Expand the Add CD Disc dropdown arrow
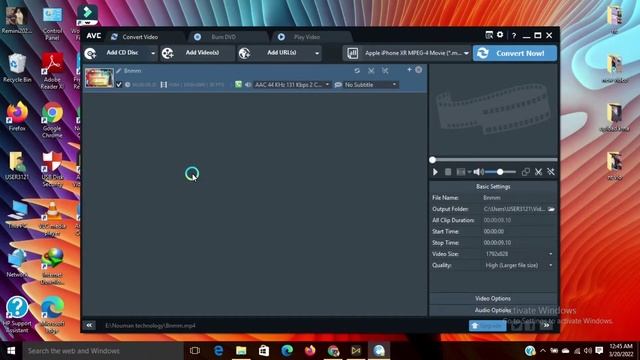The width and height of the screenshot is (640, 360). click(x=153, y=53)
